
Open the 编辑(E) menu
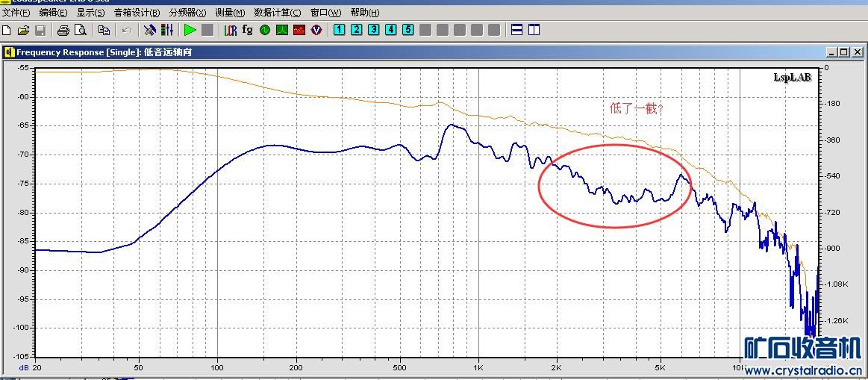52,13
